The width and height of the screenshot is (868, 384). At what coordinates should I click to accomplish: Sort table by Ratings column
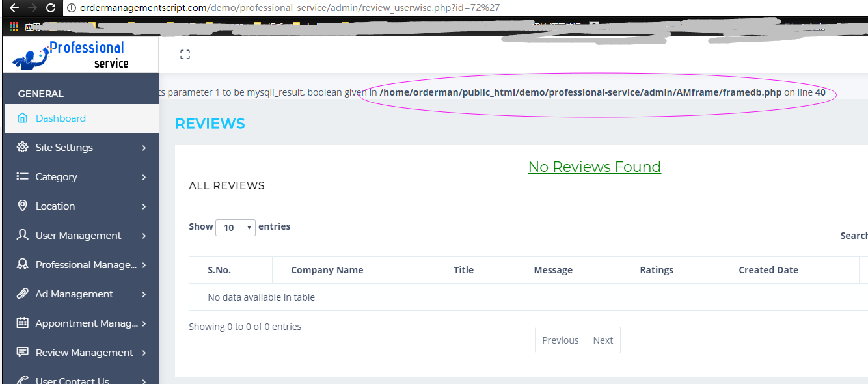click(x=671, y=270)
